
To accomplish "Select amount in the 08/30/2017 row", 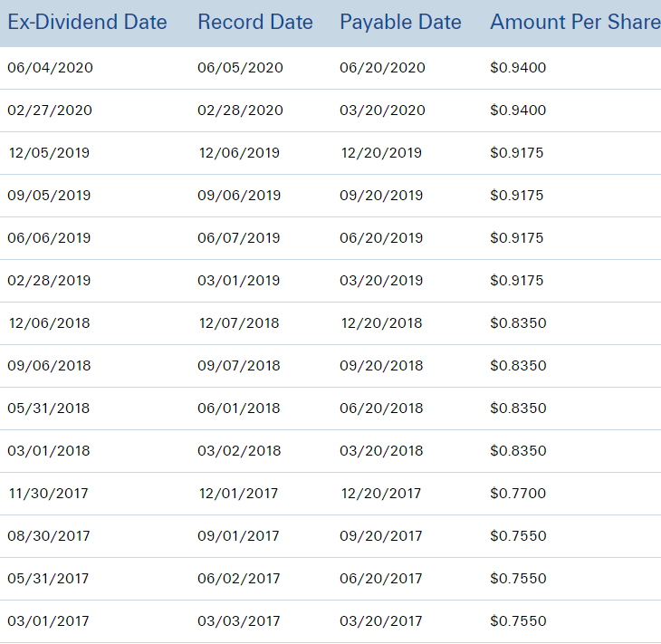I will pos(519,536).
